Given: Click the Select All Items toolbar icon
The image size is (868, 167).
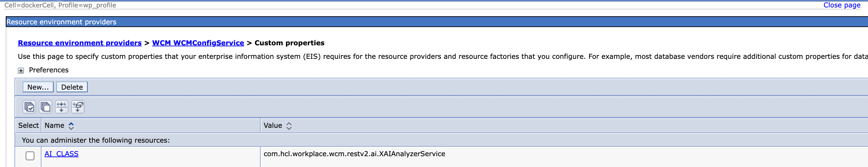Looking at the screenshot, I should point(29,107).
